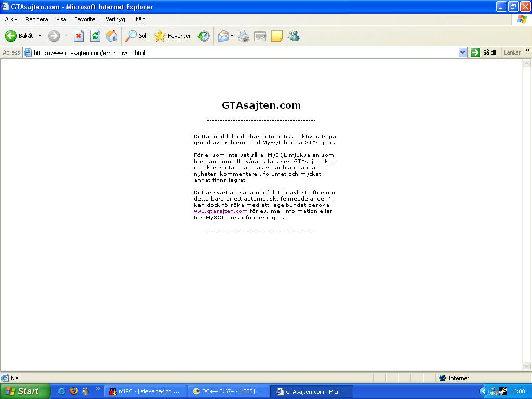The image size is (532, 399).
Task: Click the Klar status bar text
Action: tap(16, 378)
